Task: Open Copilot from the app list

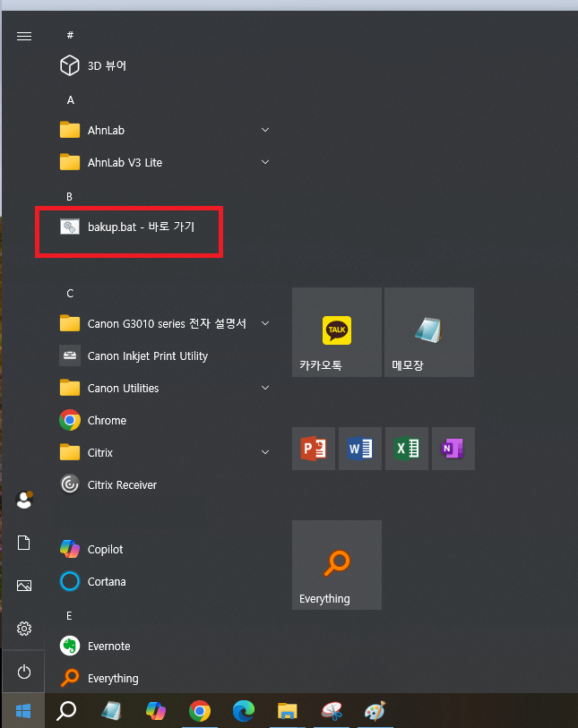Action: [91, 549]
